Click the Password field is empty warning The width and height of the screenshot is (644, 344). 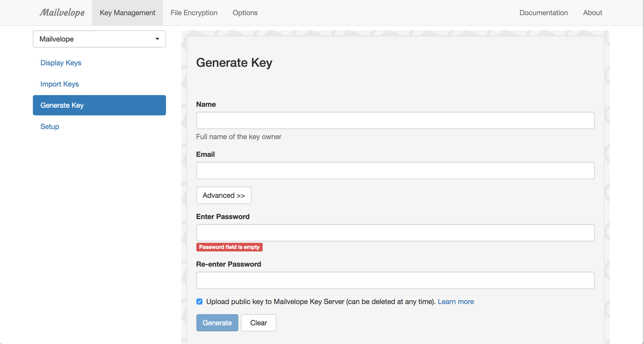[x=229, y=247]
